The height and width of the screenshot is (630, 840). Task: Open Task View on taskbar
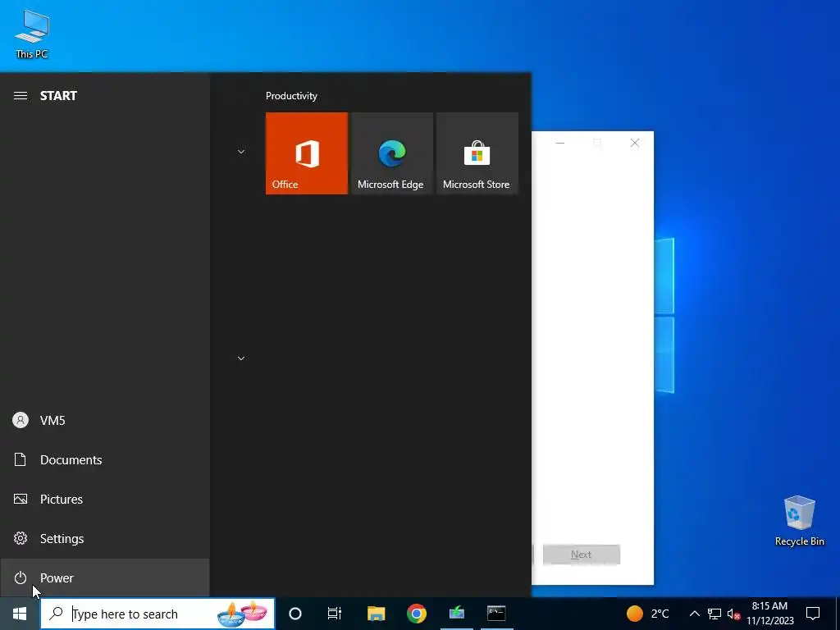pos(335,614)
